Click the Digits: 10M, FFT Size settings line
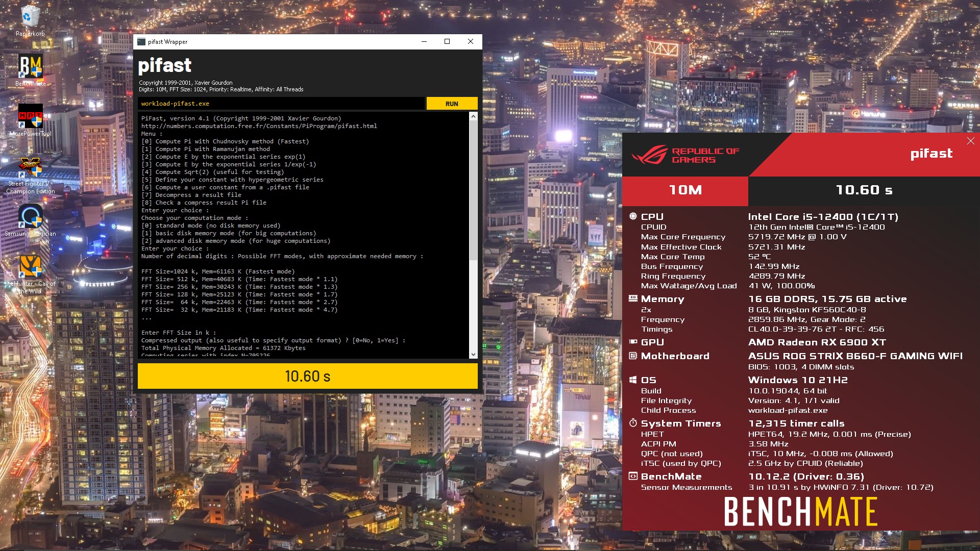 pyautogui.click(x=221, y=89)
